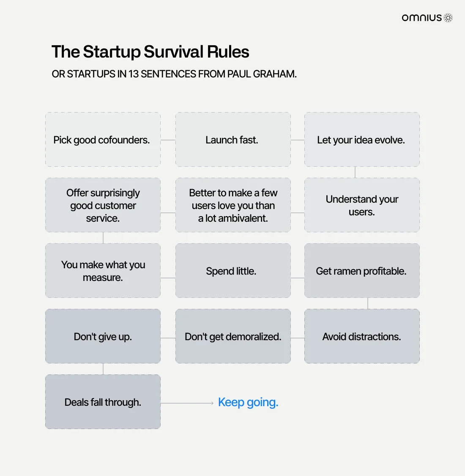
Task: Choose the 'Understand your users.' box
Action: [x=362, y=205]
